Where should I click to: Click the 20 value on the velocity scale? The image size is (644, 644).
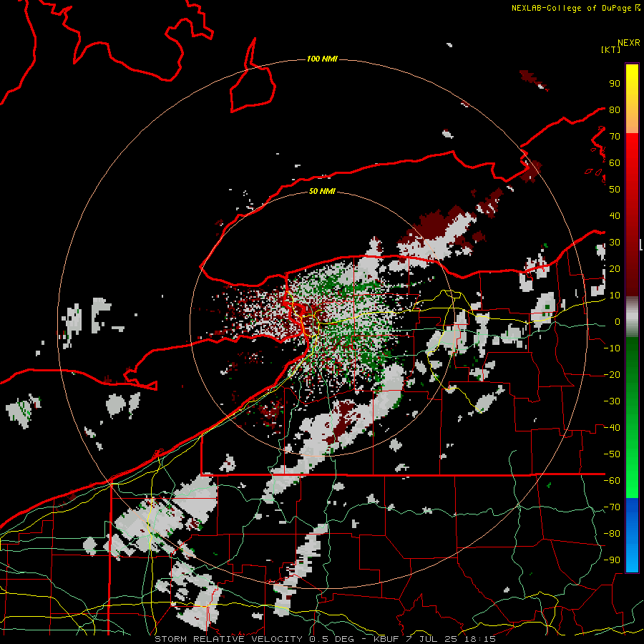pos(615,269)
